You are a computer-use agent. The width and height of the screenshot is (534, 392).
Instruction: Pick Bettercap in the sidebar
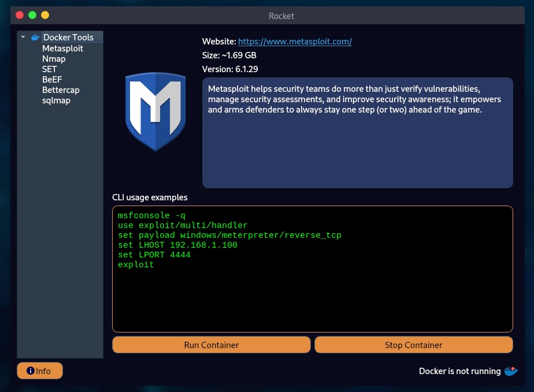coord(61,90)
